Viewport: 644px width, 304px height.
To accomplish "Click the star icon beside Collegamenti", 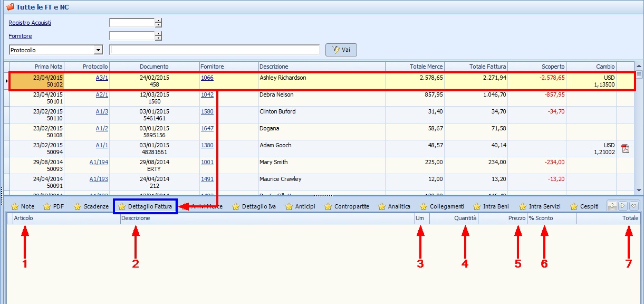I will point(424,206).
